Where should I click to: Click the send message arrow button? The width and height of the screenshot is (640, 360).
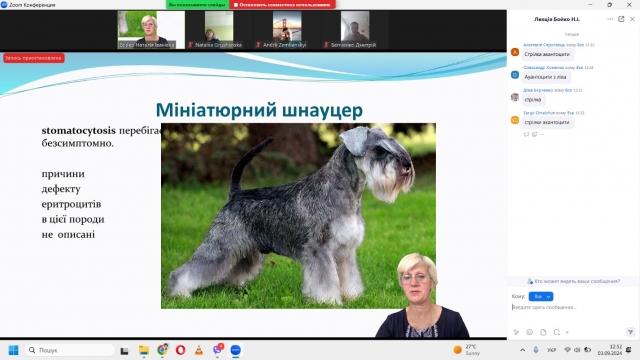(x=631, y=332)
